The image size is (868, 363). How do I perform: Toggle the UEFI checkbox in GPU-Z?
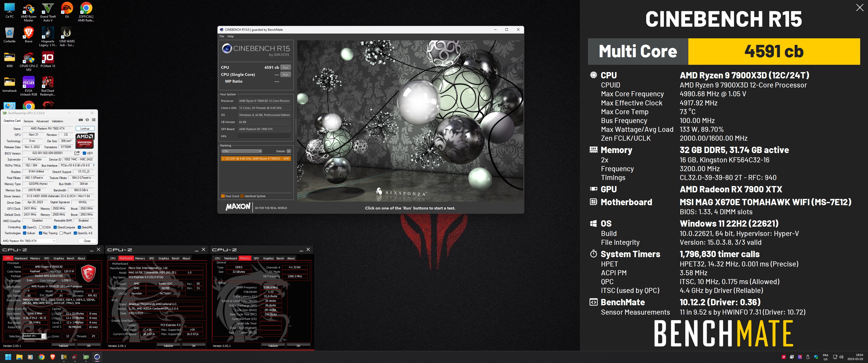84,153
